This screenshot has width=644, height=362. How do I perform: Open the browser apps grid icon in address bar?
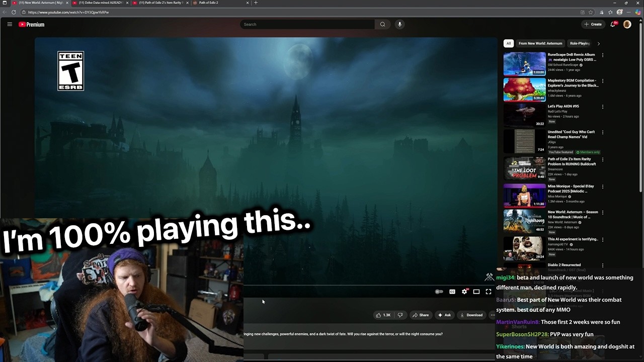(583, 12)
